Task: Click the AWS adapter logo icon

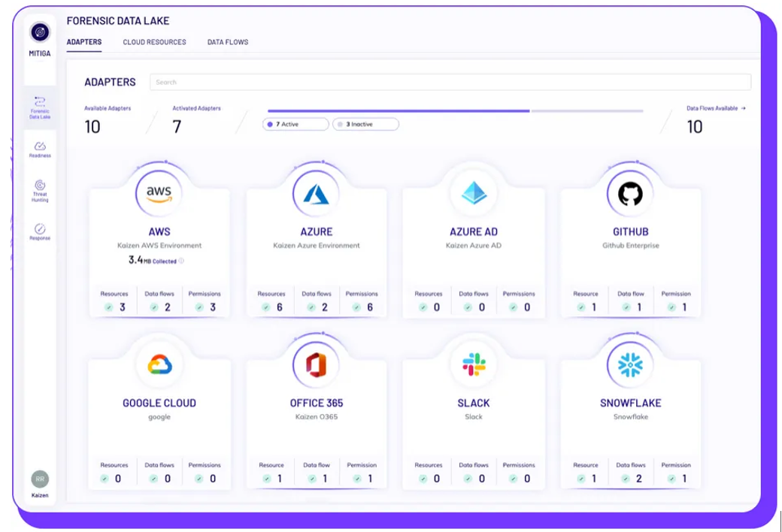Action: click(x=159, y=194)
